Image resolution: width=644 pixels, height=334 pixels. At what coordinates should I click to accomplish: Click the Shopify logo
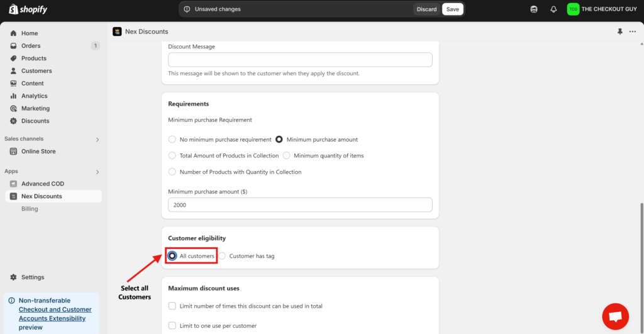click(28, 9)
